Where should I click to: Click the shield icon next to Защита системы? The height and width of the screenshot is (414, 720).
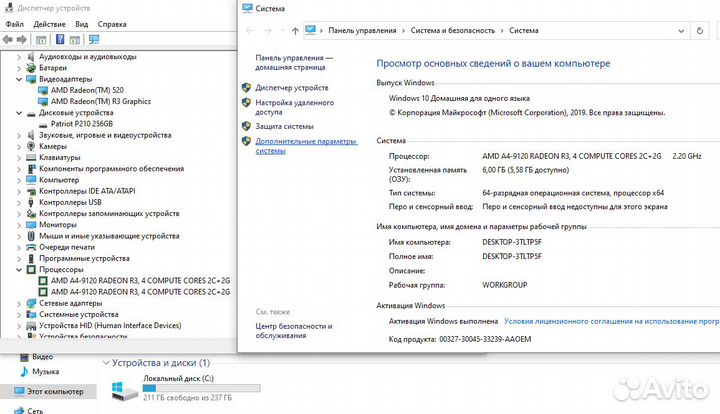[x=247, y=126]
